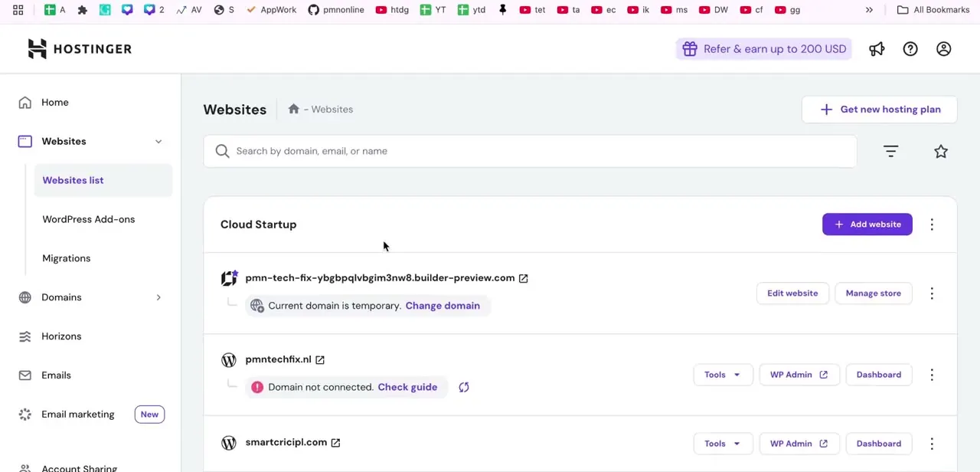
Task: Open the puzzle-piece bookmark icon
Action: (82, 10)
